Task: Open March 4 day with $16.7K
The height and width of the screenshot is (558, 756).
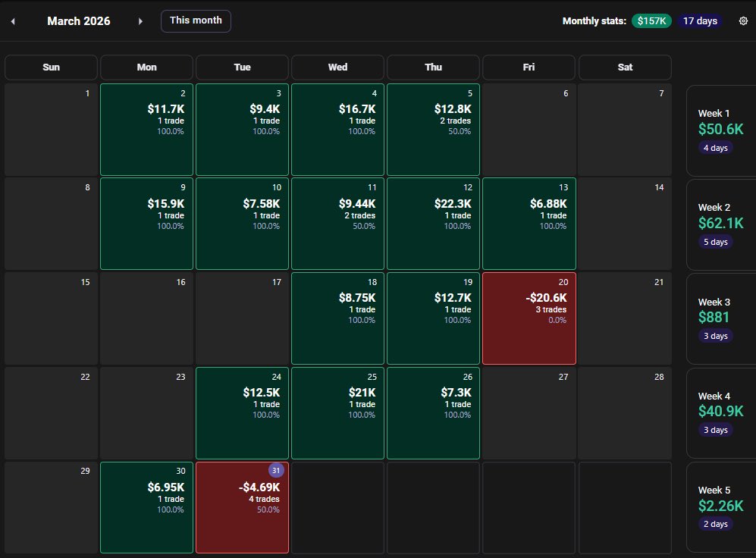Action: 337,130
